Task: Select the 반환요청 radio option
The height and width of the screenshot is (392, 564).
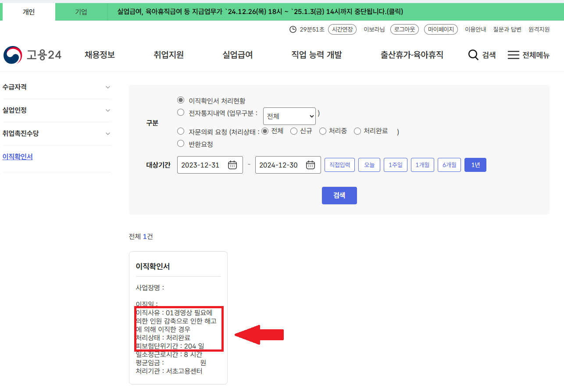Action: coord(180,143)
